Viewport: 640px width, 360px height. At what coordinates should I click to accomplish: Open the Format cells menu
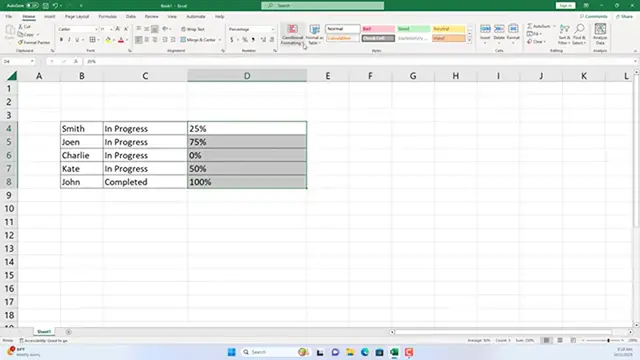pyautogui.click(x=513, y=34)
